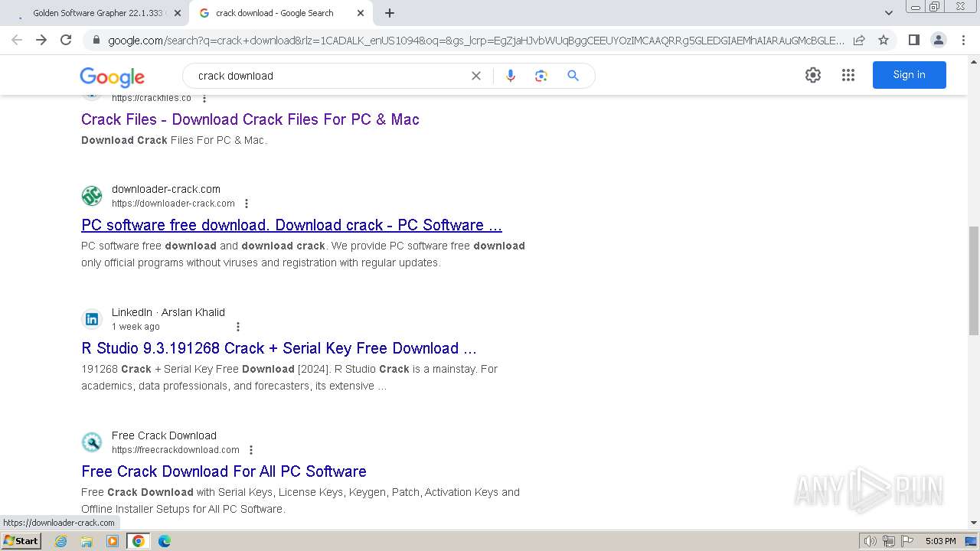The image size is (980, 551).
Task: Sign in to Google account
Action: pos(909,75)
